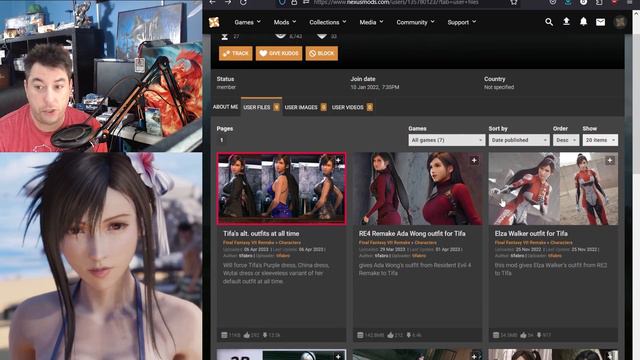Open the site search magnifier icon
Screen dimensions: 640x360
pyautogui.click(x=549, y=22)
